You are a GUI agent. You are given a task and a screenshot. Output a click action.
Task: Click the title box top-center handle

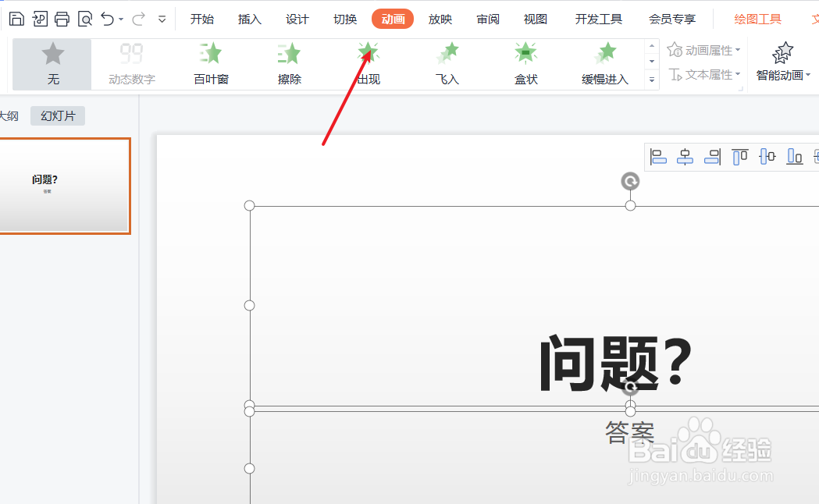tap(630, 205)
